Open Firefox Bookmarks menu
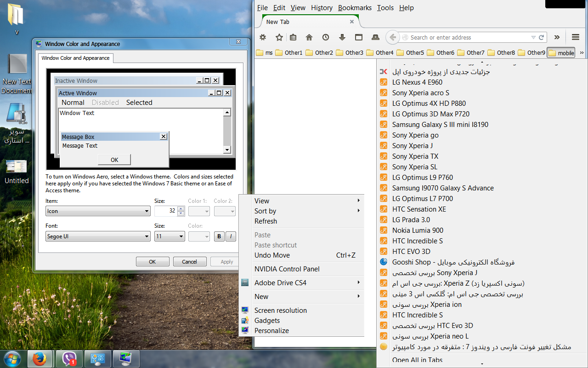588x368 pixels. click(x=354, y=8)
